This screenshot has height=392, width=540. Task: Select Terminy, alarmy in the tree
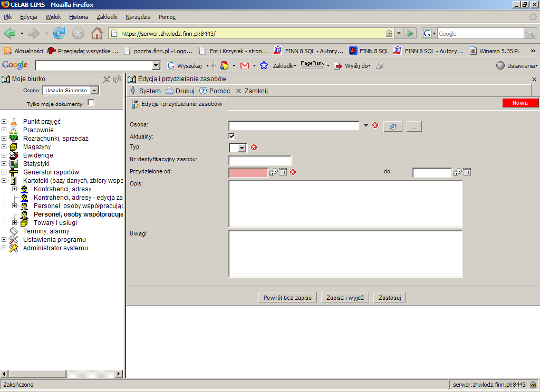click(x=46, y=231)
